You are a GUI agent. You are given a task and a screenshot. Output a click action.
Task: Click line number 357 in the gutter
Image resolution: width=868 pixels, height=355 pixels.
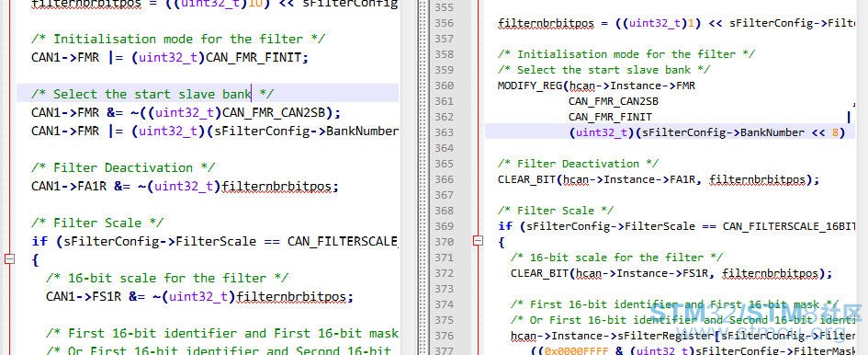tap(444, 39)
